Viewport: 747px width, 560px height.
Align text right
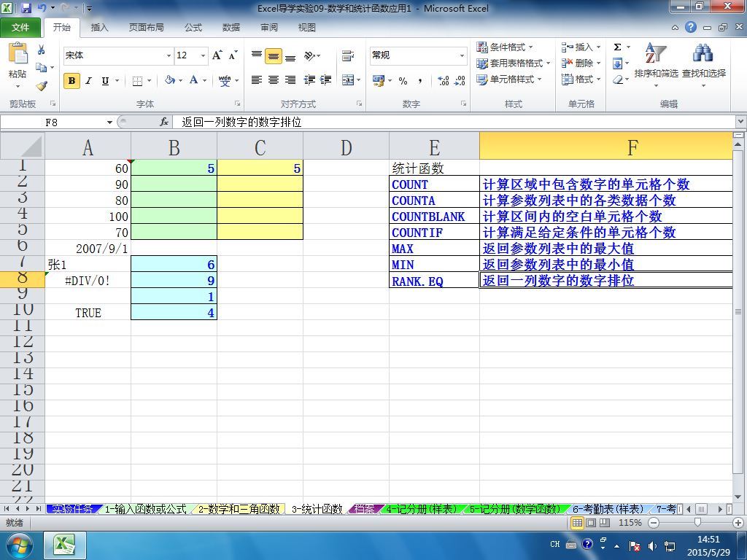290,80
